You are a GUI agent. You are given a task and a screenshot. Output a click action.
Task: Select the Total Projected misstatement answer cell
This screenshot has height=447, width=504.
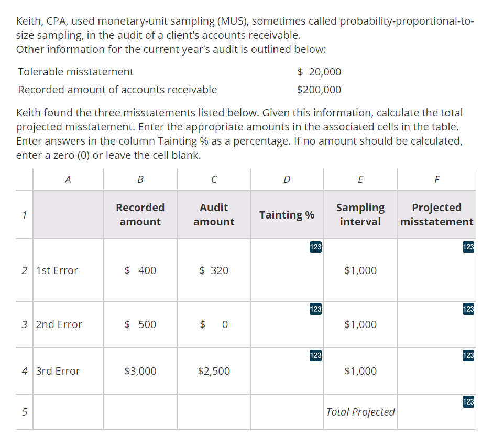pos(436,412)
